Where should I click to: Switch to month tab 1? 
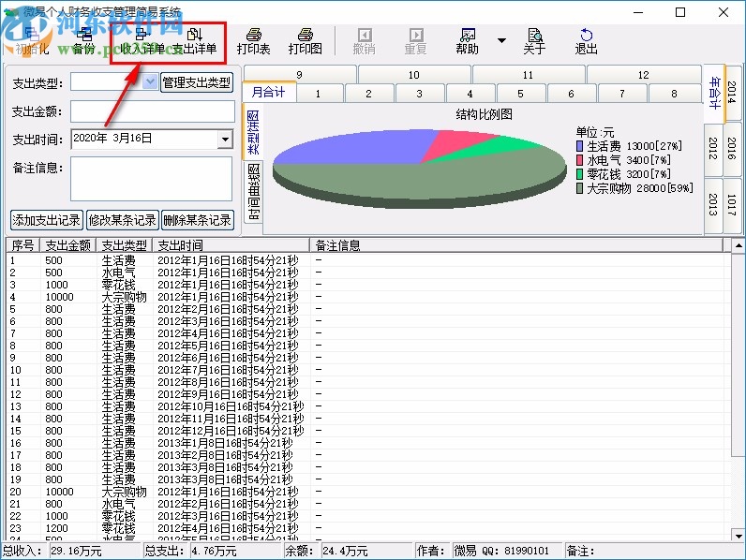pos(319,94)
